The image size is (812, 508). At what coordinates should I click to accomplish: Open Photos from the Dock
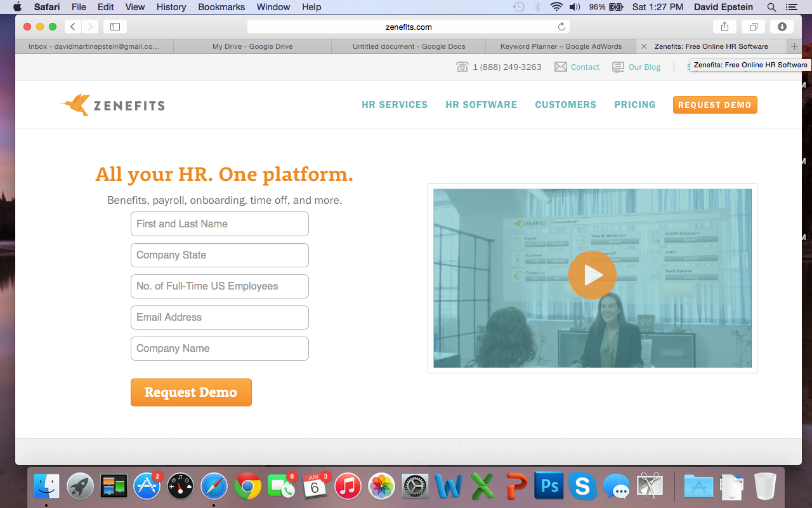382,487
